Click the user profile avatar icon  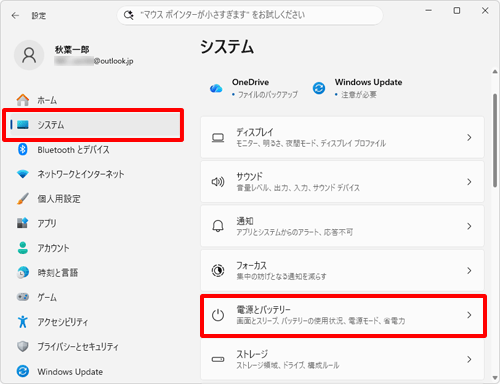pyautogui.click(x=29, y=55)
